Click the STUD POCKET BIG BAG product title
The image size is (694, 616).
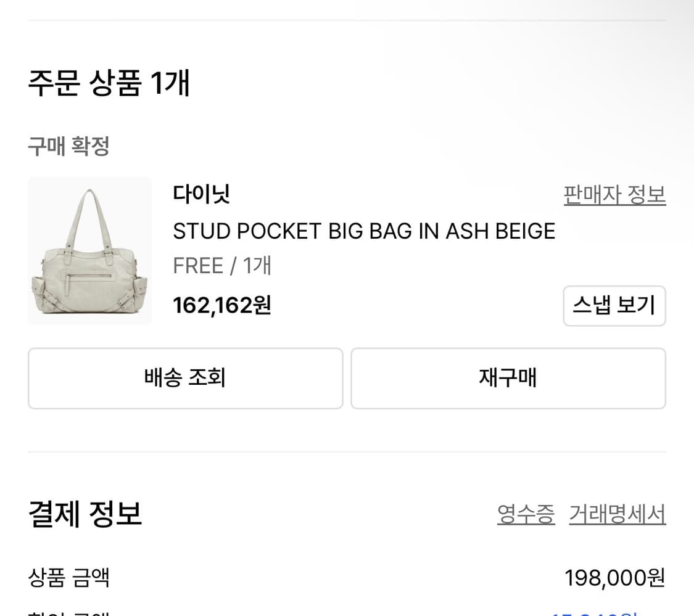(363, 231)
